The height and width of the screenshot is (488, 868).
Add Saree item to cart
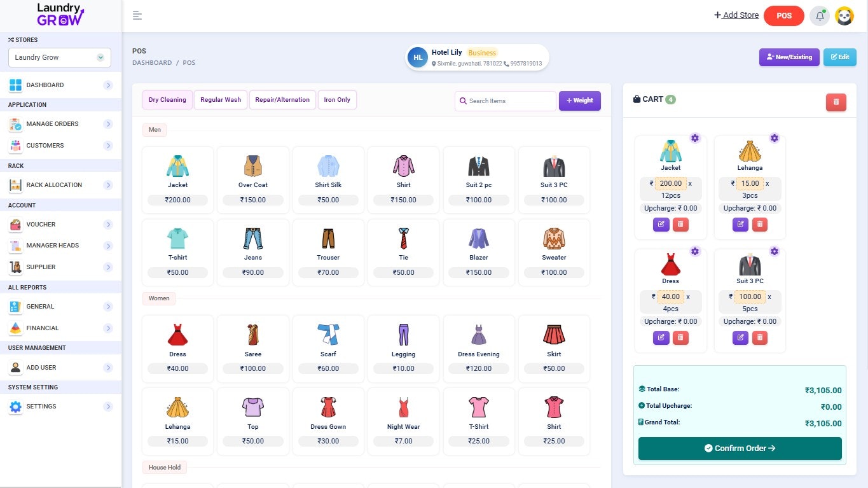tap(253, 349)
